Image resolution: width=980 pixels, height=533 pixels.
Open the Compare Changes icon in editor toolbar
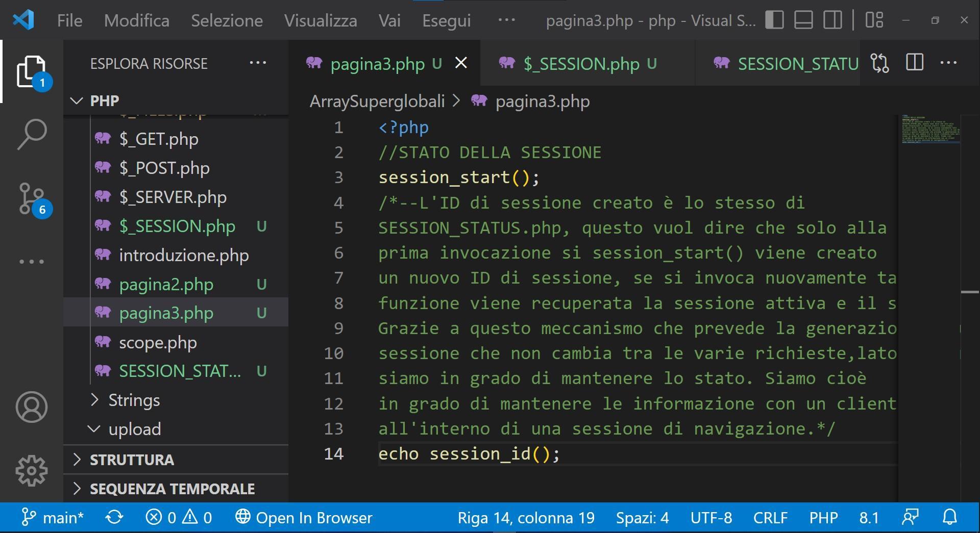tap(880, 63)
